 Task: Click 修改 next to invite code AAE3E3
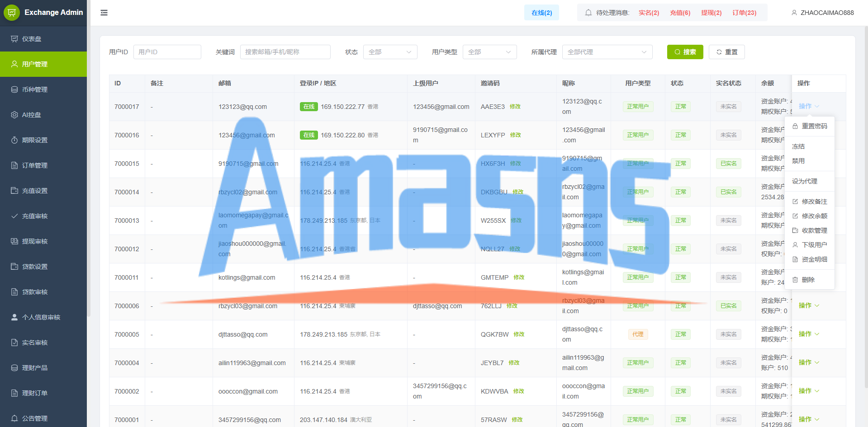coord(515,107)
